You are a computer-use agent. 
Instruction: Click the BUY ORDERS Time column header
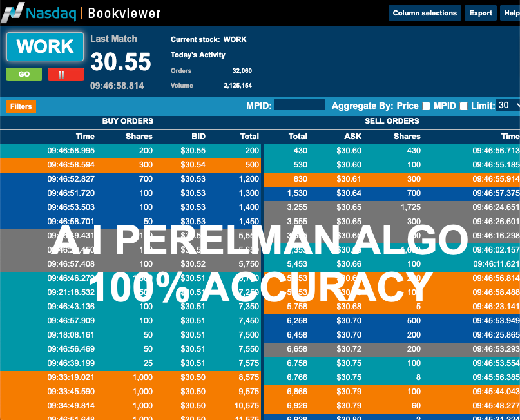coord(85,137)
